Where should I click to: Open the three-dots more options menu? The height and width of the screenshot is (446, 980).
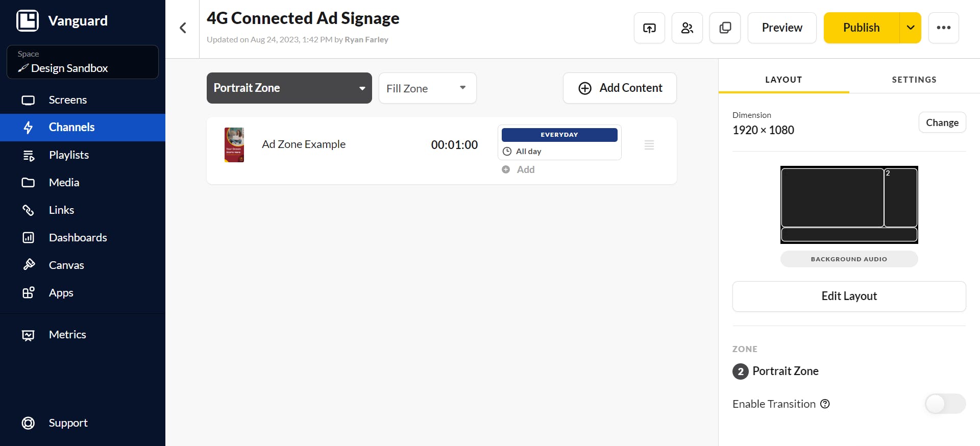[x=943, y=28]
